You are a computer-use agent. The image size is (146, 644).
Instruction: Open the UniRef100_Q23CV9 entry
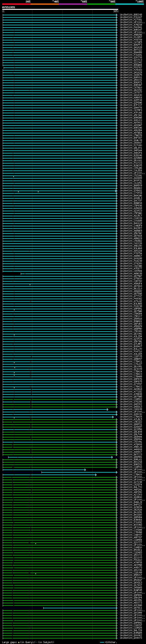tap(131, 369)
